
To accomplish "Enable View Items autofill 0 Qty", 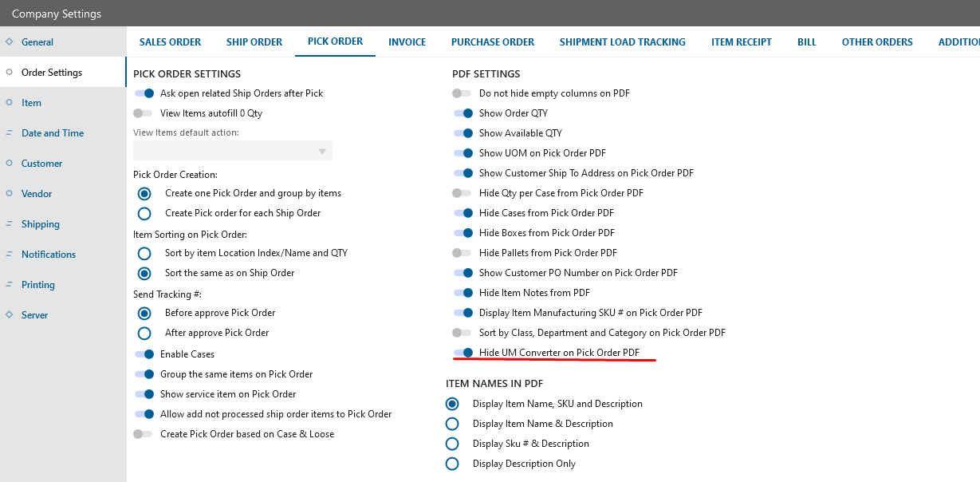I will point(144,113).
